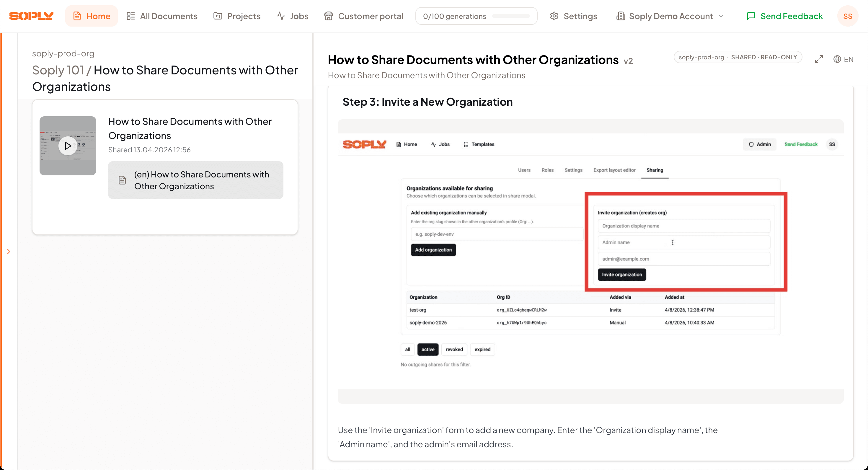
Task: Click the small SS avatar in embedded screenshot
Action: 832,144
